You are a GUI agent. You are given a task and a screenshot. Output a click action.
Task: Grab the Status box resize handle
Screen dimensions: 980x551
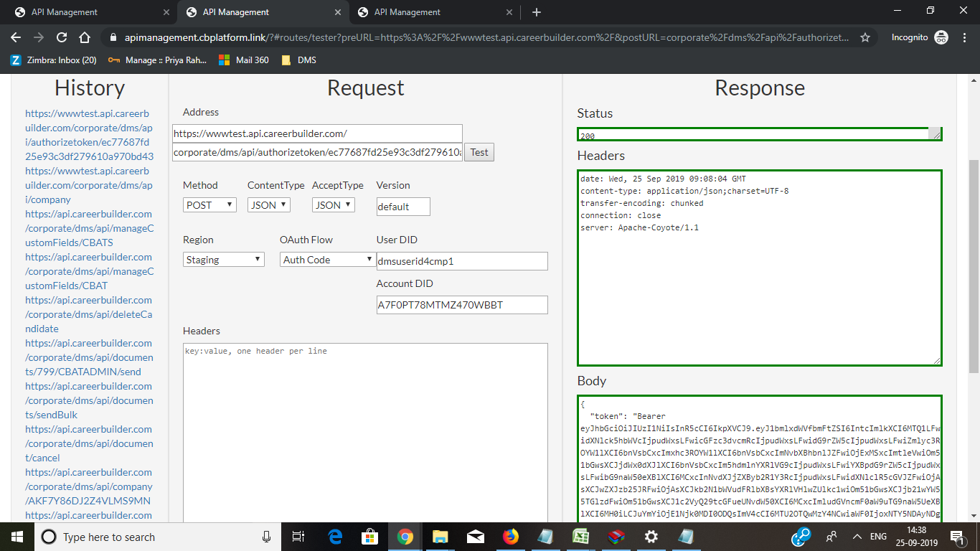point(935,133)
